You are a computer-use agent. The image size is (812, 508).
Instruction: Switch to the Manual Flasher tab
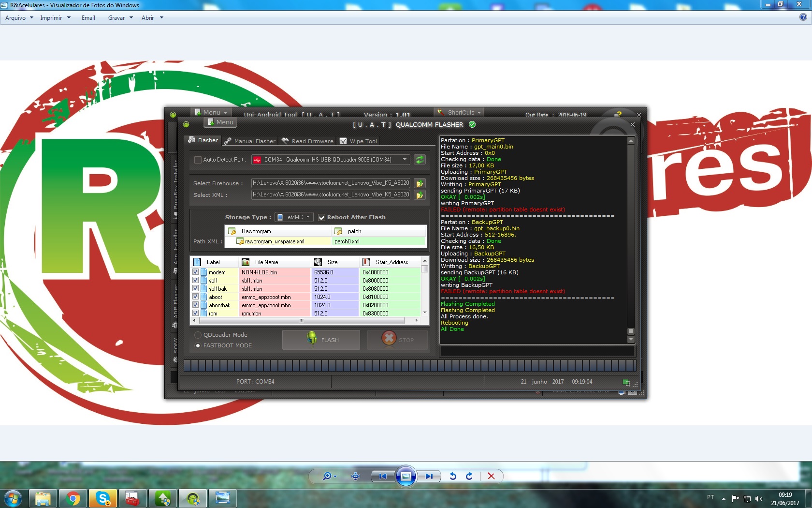(x=250, y=141)
